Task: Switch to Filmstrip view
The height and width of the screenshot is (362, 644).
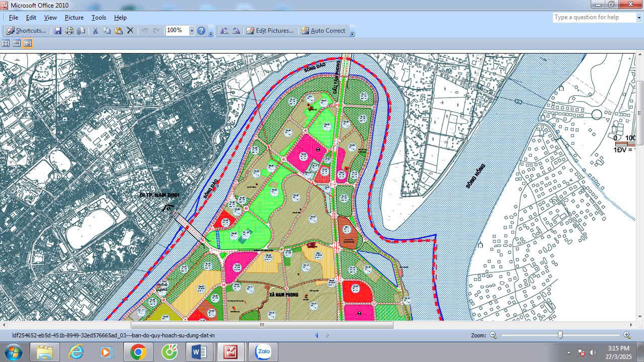Action: tap(17, 44)
